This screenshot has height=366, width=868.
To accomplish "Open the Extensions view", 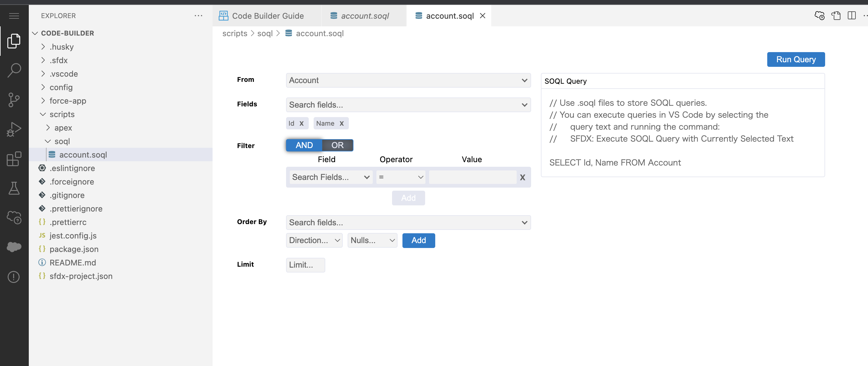I will click(13, 158).
